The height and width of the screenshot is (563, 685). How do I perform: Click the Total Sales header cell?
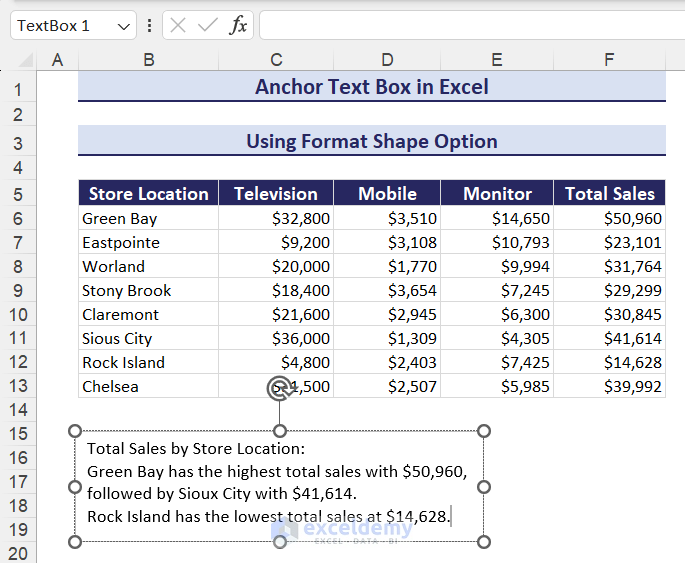coord(609,193)
